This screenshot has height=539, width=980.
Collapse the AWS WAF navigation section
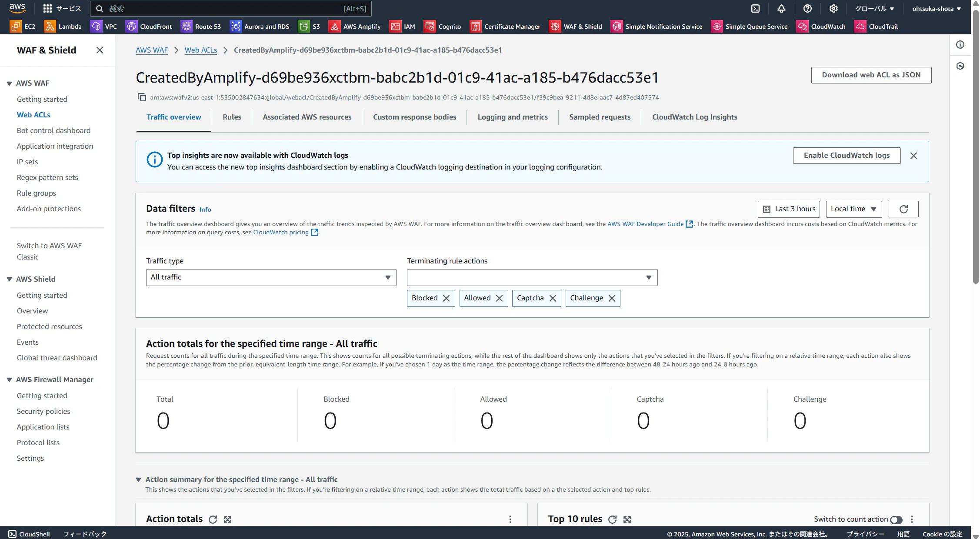point(9,83)
